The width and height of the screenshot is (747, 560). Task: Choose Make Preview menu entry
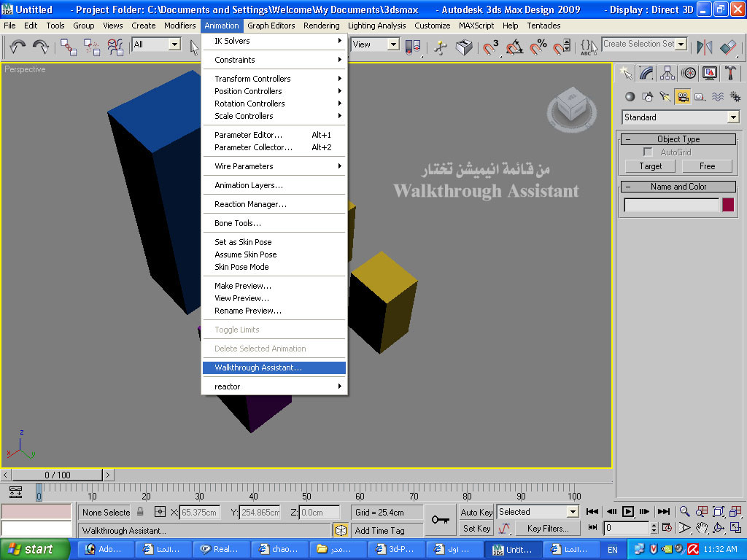(x=274, y=286)
